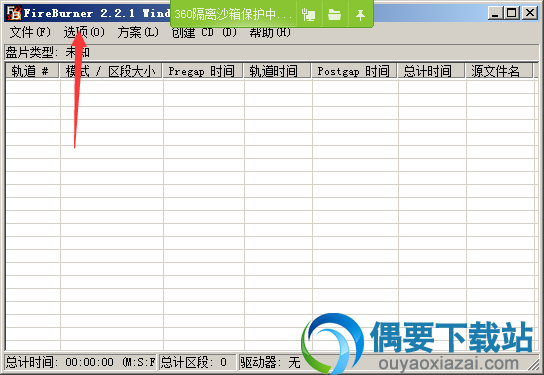This screenshot has width=544, height=375.
Task: Click the 盘片类型 label text
Action: (31, 53)
